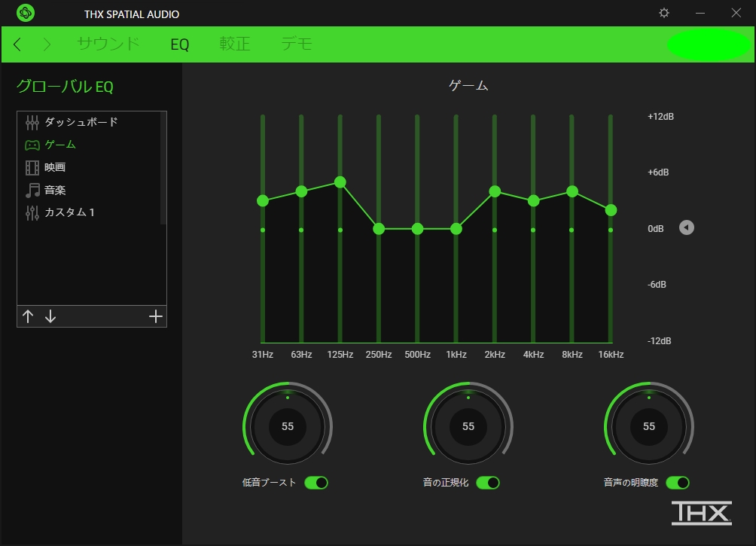This screenshot has width=756, height=546.
Task: Open settings via the gear icon
Action: (663, 13)
